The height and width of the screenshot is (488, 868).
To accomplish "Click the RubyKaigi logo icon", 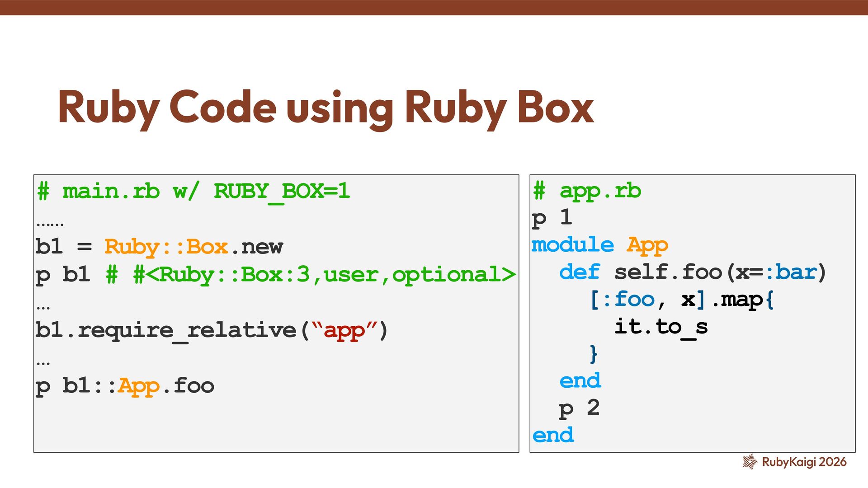I will (x=750, y=461).
